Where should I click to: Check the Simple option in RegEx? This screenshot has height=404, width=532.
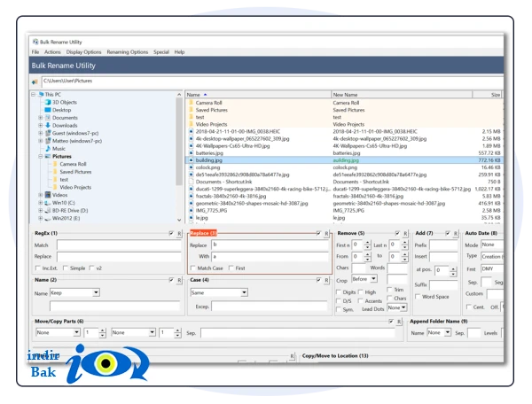(x=65, y=268)
